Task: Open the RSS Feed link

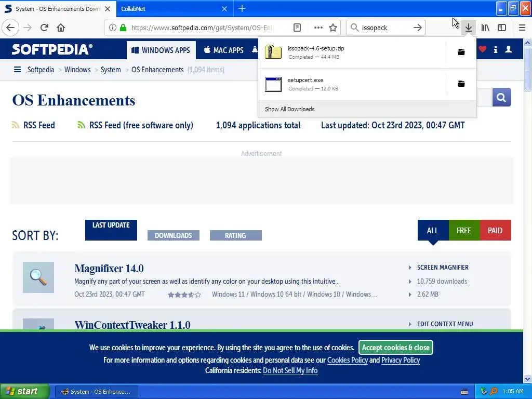Action: point(38,125)
